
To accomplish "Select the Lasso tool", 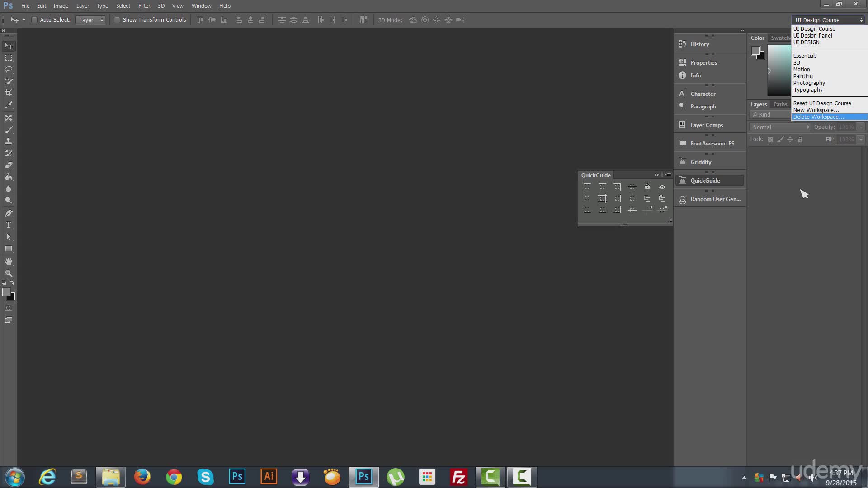I will pyautogui.click(x=9, y=70).
